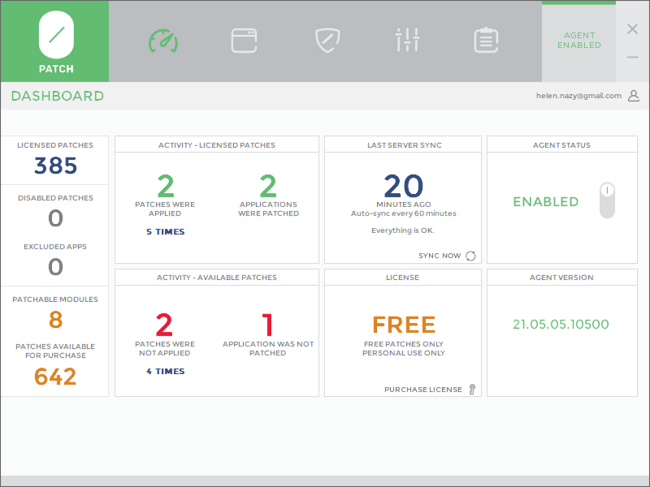Toggle the Agent Status enabled switch
The image size is (650, 487).
point(607,201)
